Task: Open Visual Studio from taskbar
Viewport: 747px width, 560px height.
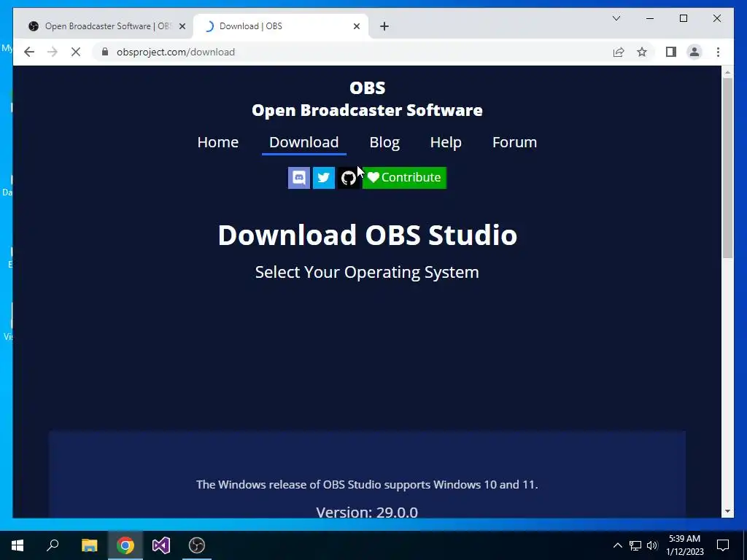Action: (x=161, y=545)
